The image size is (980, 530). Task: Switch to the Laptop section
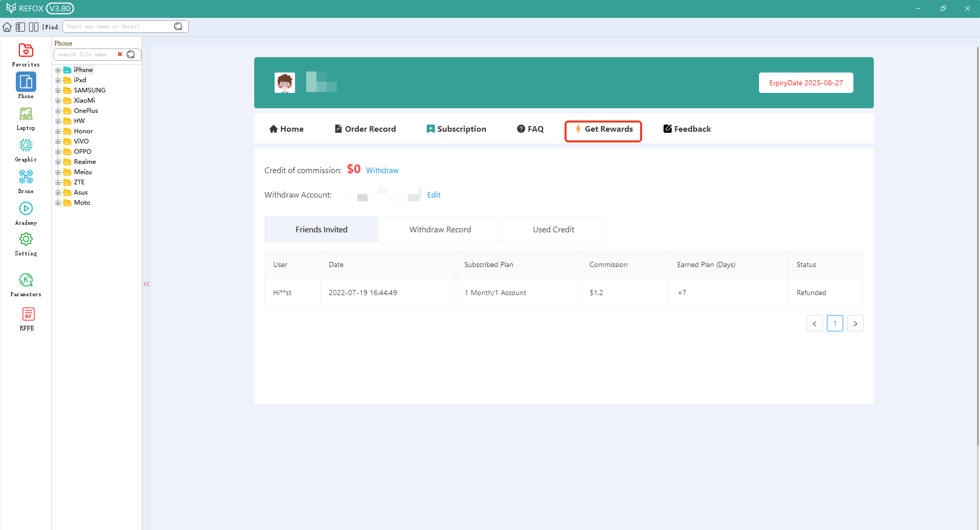[x=26, y=114]
